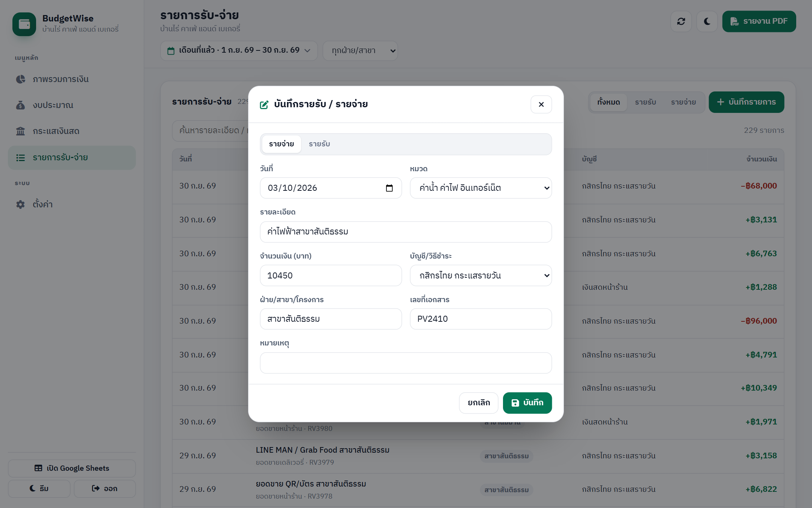This screenshot has height=508, width=812.
Task: Select the รายรับ filter tab in the table header
Action: tap(645, 102)
